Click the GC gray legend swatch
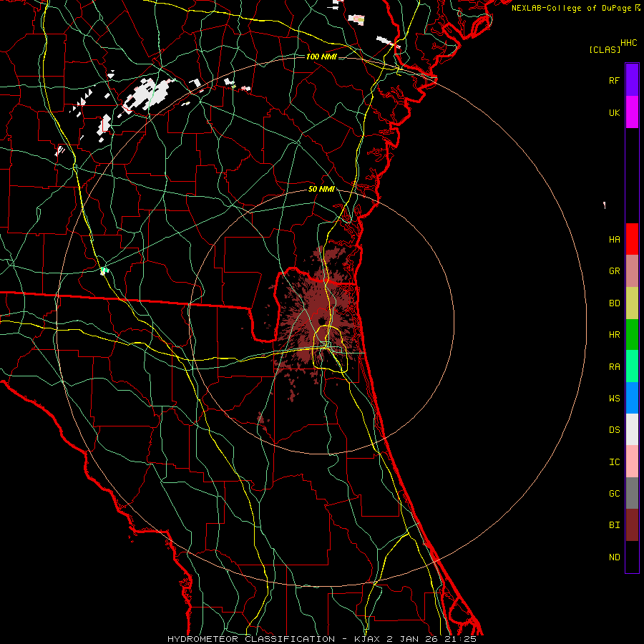Viewport: 644px width, 644px height. pyautogui.click(x=632, y=493)
